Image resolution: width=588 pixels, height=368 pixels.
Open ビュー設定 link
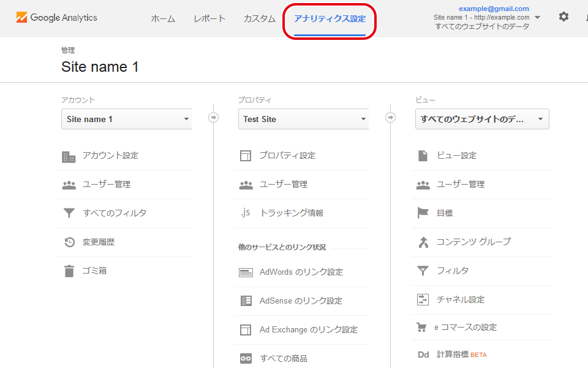pyautogui.click(x=457, y=155)
